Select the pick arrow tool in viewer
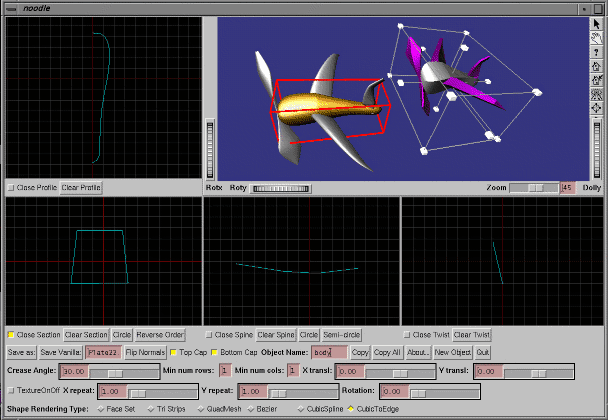Screen dimensions: 608x420 point(597,23)
